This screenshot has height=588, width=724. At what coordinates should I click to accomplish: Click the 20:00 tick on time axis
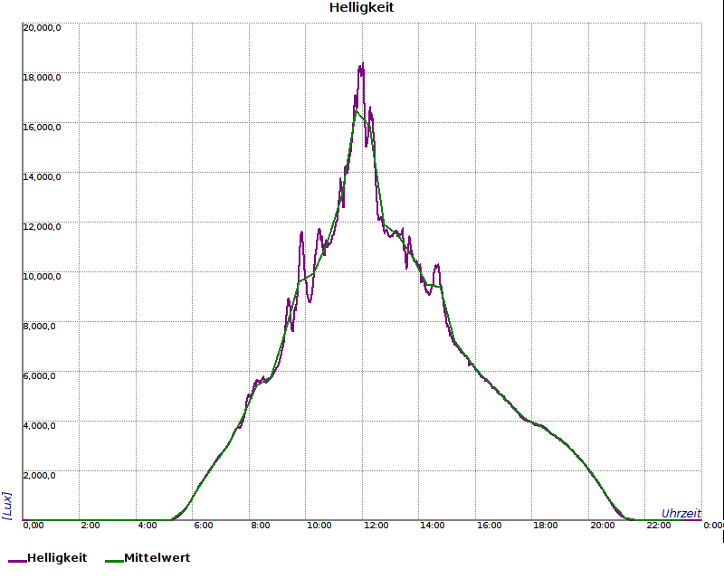tap(602, 526)
